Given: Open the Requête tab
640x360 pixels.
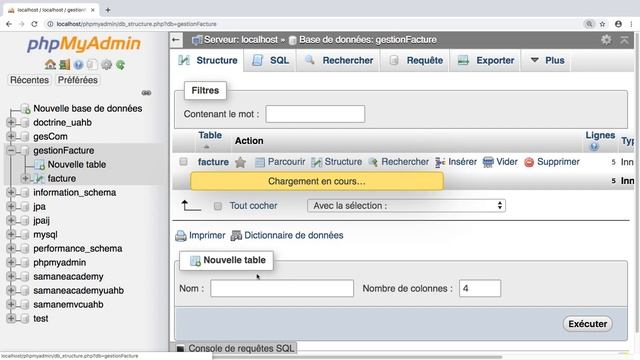Looking at the screenshot, I should coord(416,60).
